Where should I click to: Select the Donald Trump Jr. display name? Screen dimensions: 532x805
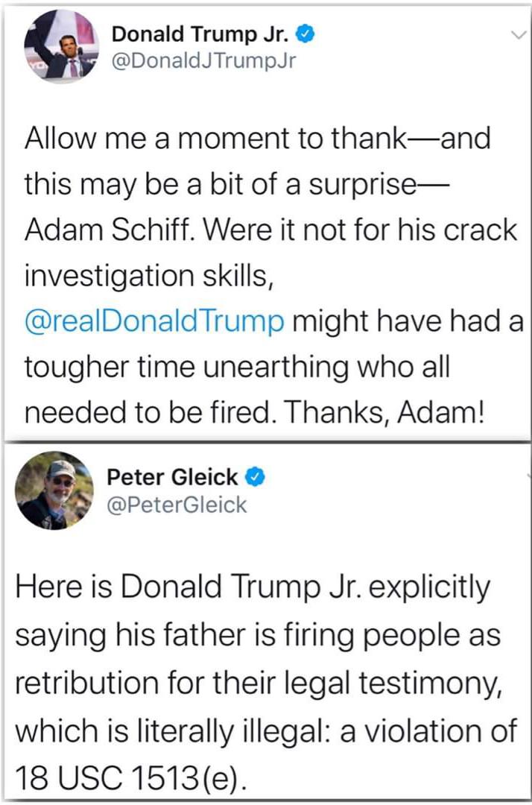[200, 34]
